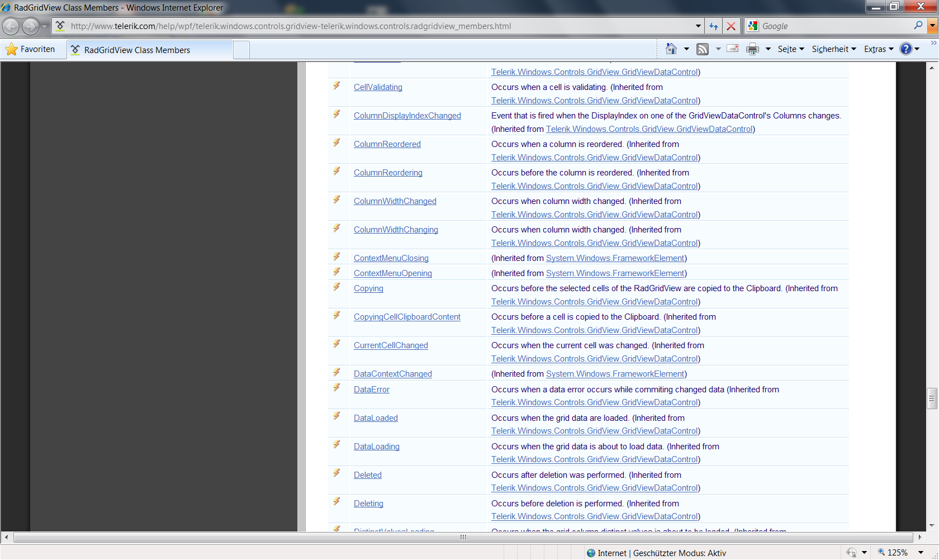Viewport: 939px width, 560px height.
Task: Open the ColumnDisplayIndexChanged event link
Action: coord(407,116)
